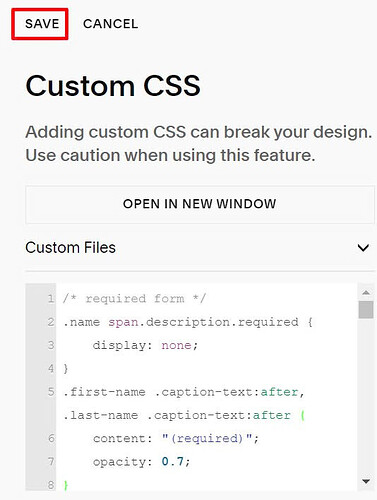377x500 pixels.
Task: Click the editor's vertical scrollbar thumb
Action: pos(366,310)
